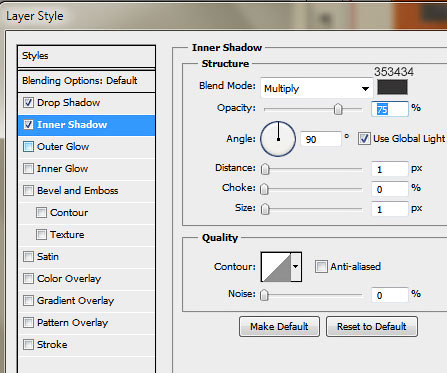Open the Styles section

pos(86,56)
